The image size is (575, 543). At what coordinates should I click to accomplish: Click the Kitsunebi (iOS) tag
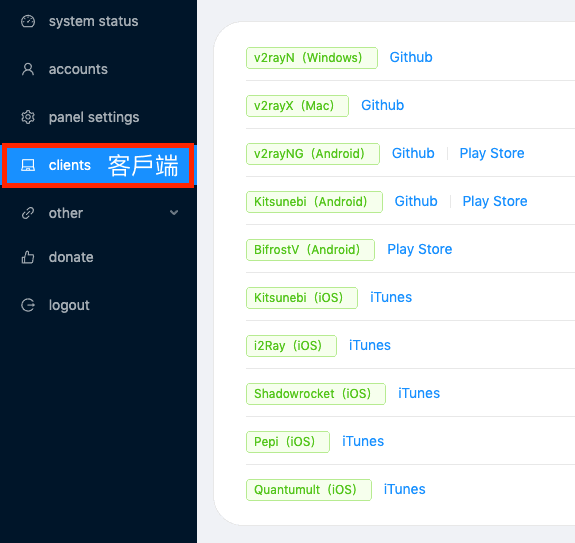tap(302, 298)
